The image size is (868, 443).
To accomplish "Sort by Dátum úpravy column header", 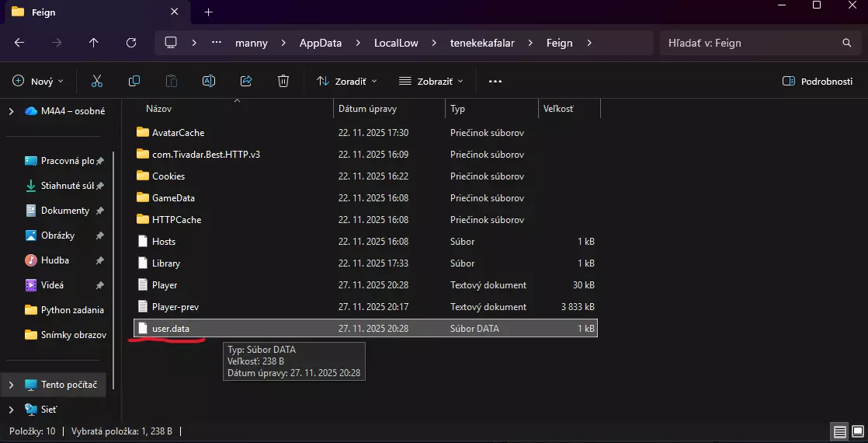I will [x=367, y=109].
